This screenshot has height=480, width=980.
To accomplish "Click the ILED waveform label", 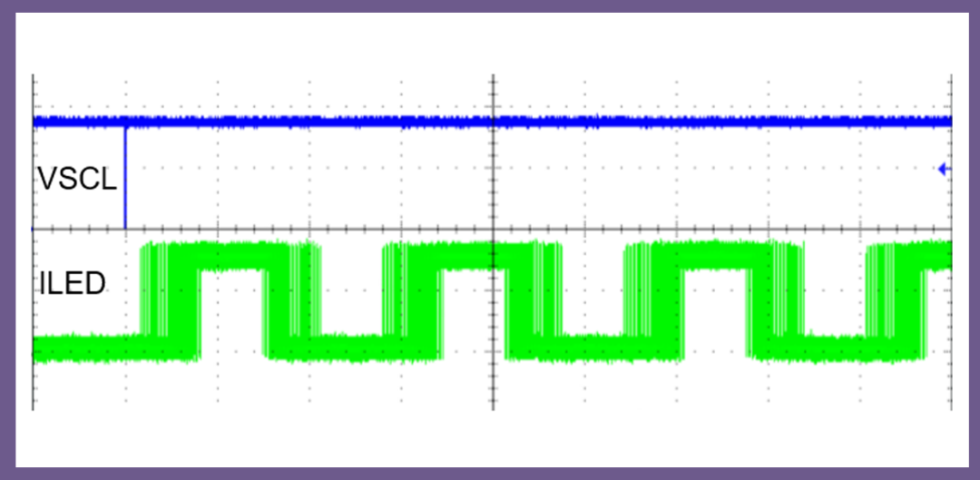I will (x=73, y=284).
